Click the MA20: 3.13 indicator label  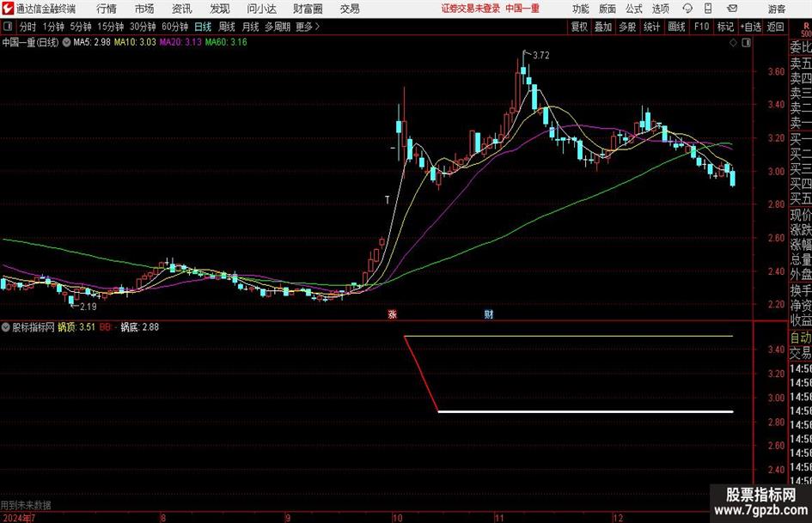pyautogui.click(x=180, y=42)
